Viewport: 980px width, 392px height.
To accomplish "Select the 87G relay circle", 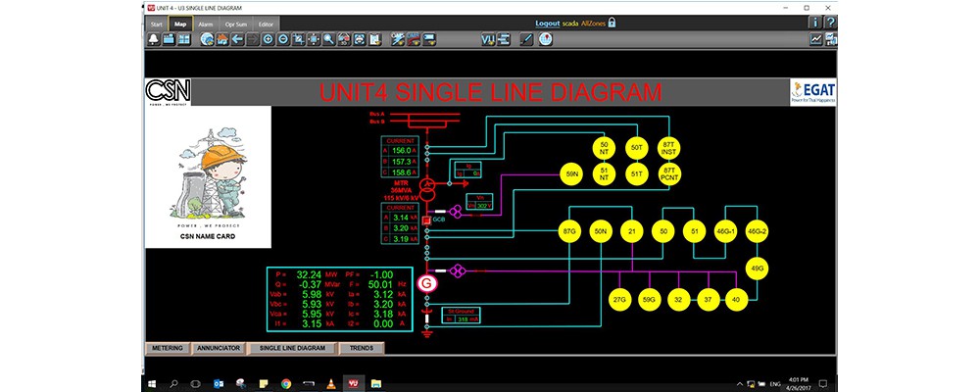I will 567,231.
